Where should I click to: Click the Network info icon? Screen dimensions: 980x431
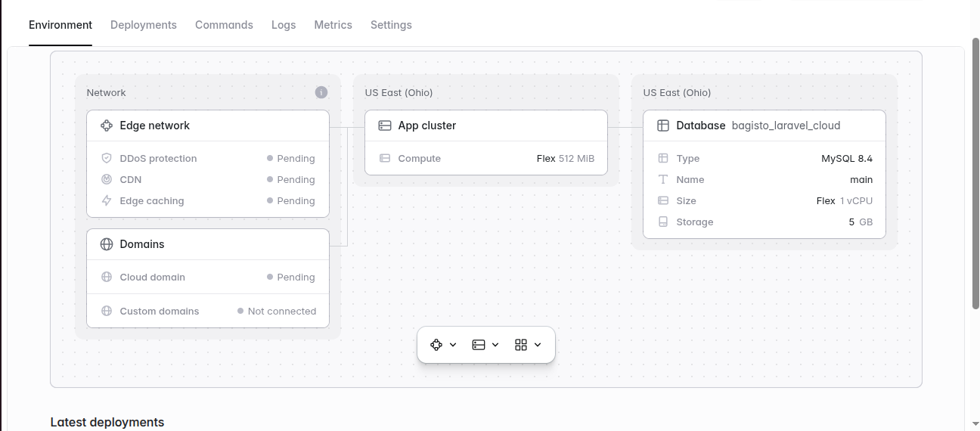point(321,92)
